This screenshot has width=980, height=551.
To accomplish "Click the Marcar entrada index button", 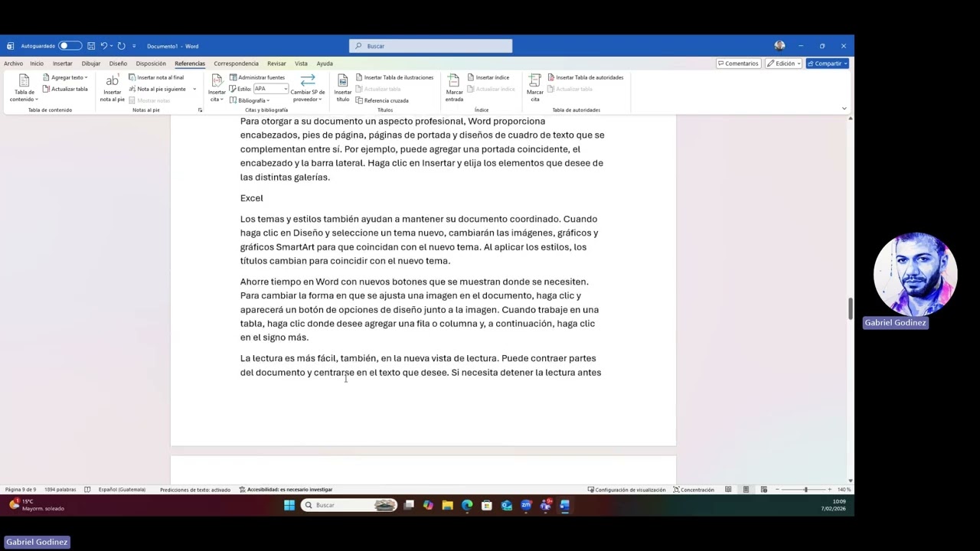I will [454, 88].
